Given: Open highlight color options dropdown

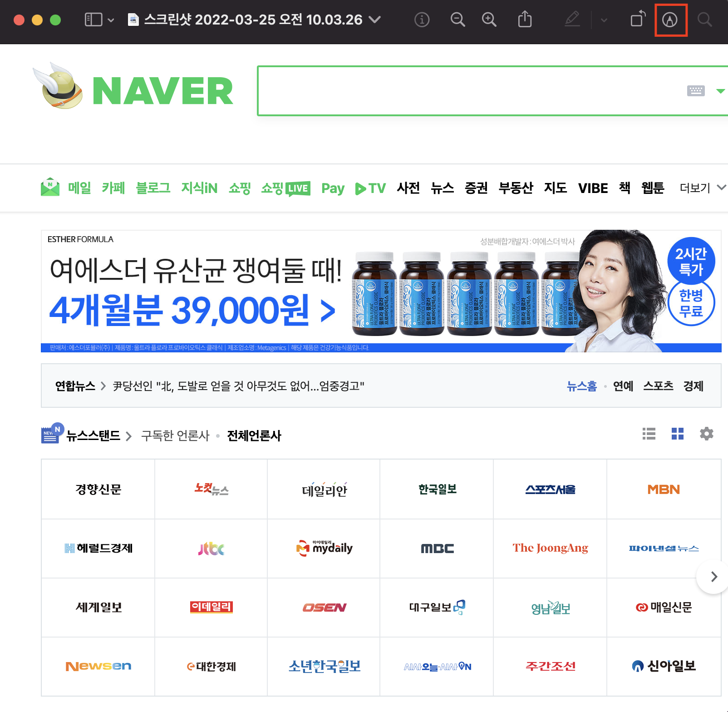Looking at the screenshot, I should tap(604, 20).
